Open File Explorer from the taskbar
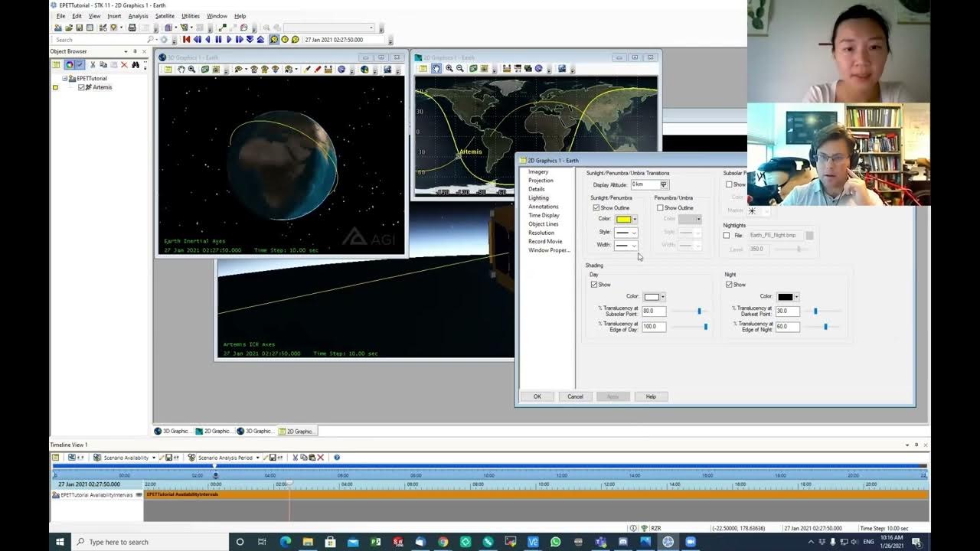The height and width of the screenshot is (551, 980). (x=308, y=542)
